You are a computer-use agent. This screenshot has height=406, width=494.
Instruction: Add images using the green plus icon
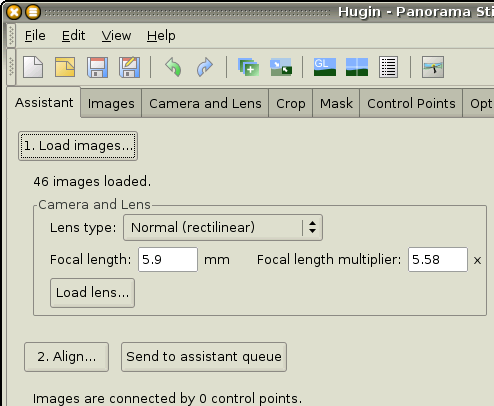249,67
